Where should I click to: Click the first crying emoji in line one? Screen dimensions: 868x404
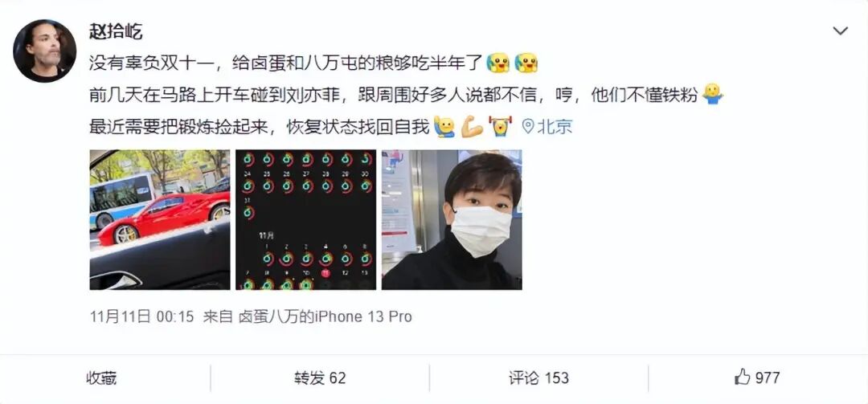click(498, 63)
